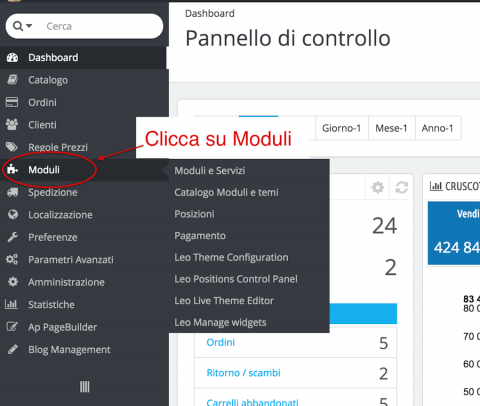The height and width of the screenshot is (406, 480).
Task: Open Leo Theme Configuration submenu entry
Action: point(231,257)
